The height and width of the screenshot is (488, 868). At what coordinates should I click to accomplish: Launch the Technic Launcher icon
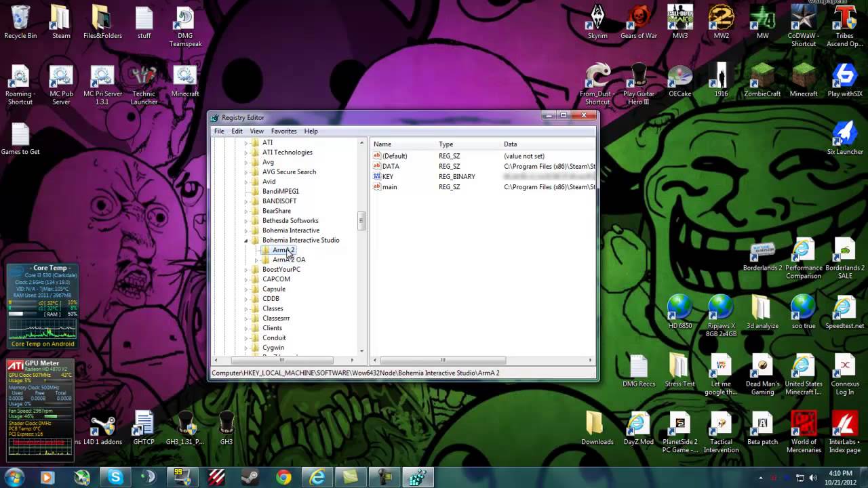[144, 85]
